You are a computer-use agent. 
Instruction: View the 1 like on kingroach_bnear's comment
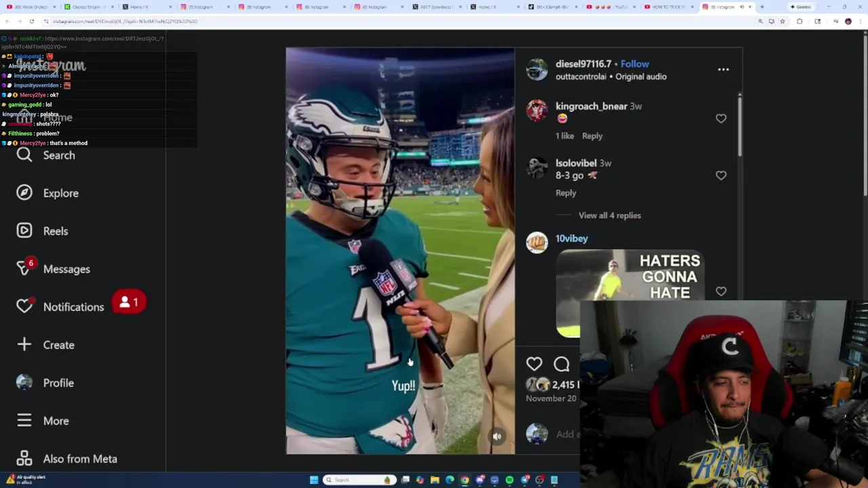point(565,136)
